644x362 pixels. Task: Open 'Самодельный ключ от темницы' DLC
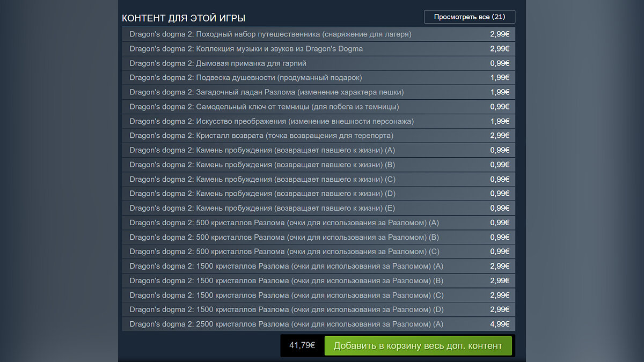(x=264, y=107)
